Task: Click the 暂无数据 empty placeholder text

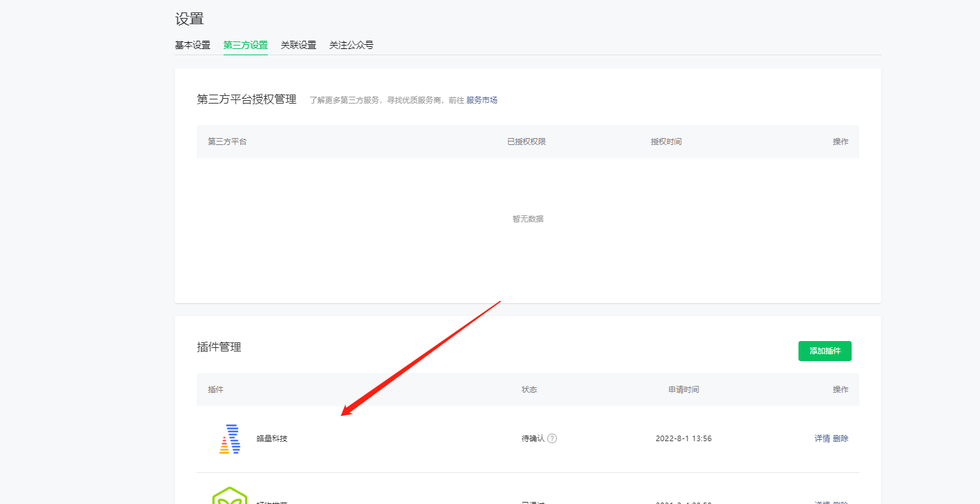Action: tap(527, 219)
